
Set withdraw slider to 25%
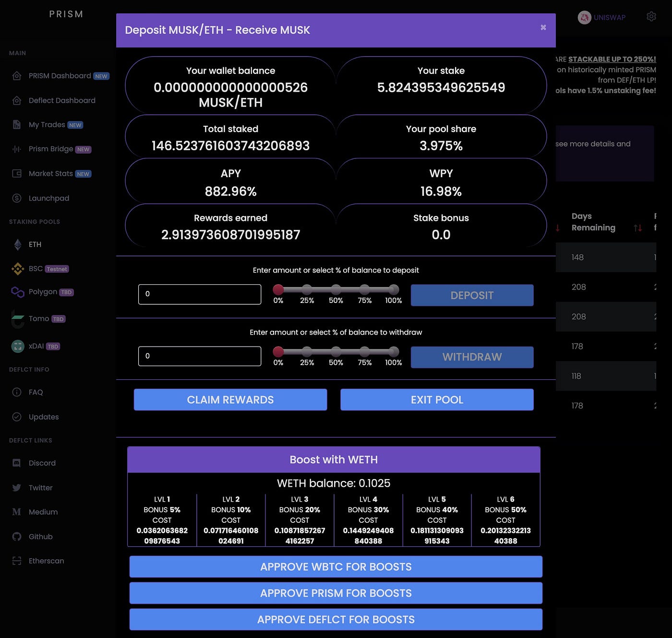(x=307, y=351)
